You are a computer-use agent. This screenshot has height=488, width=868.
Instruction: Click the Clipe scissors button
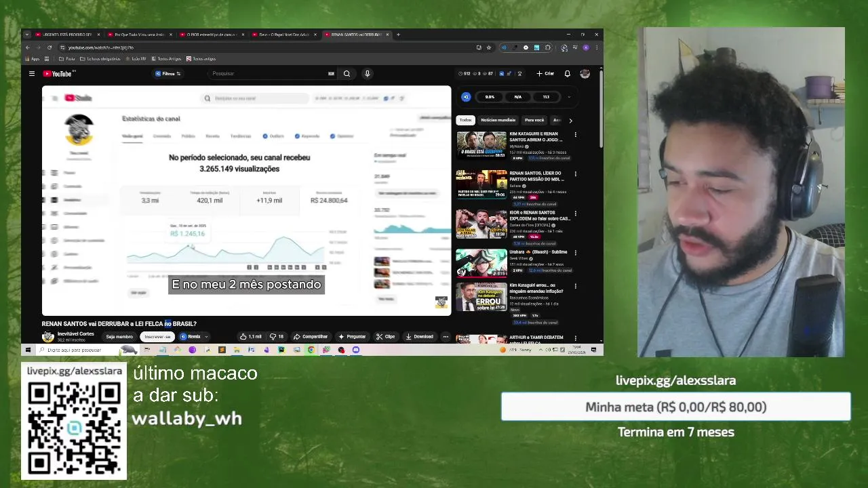pyautogui.click(x=386, y=337)
